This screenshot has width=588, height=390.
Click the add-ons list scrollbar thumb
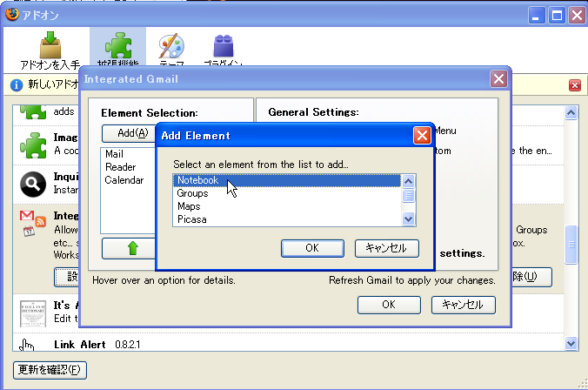click(571, 245)
